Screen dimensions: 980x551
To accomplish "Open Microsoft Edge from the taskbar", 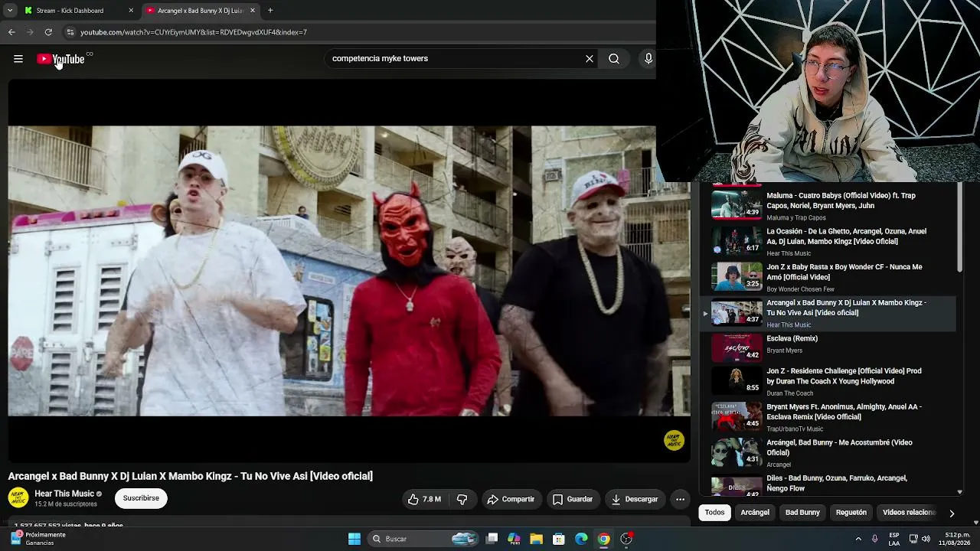I will coord(581,539).
